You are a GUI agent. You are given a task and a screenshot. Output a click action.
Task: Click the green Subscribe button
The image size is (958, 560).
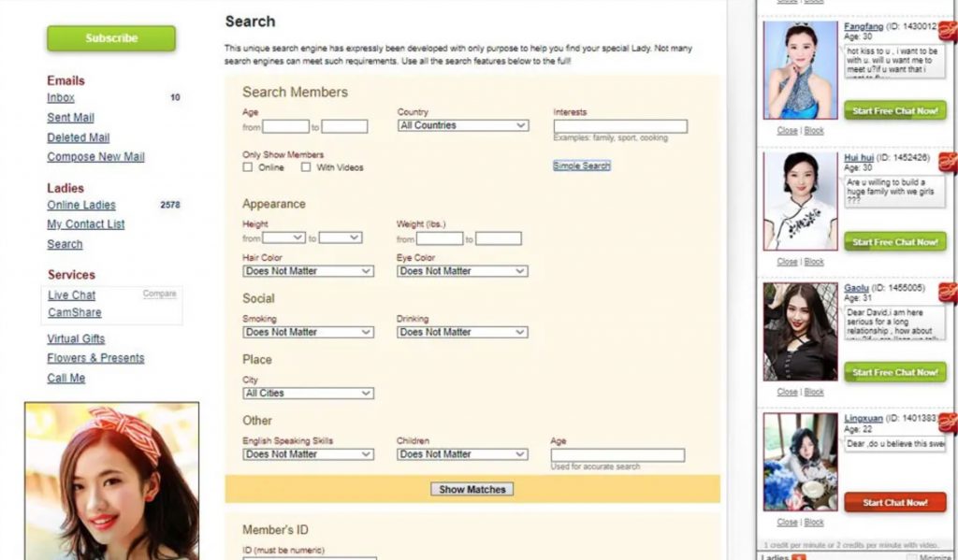point(111,38)
